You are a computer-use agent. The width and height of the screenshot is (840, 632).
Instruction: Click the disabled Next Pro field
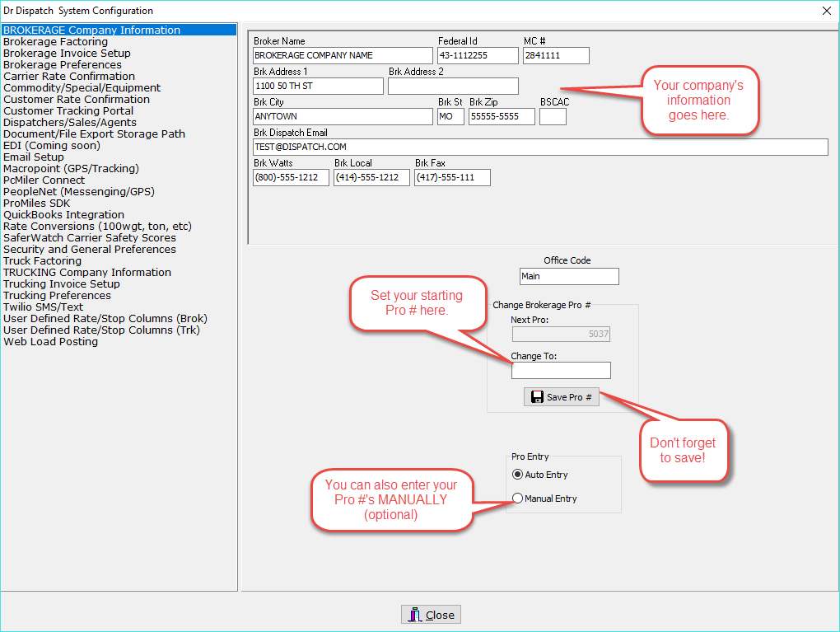click(x=561, y=334)
